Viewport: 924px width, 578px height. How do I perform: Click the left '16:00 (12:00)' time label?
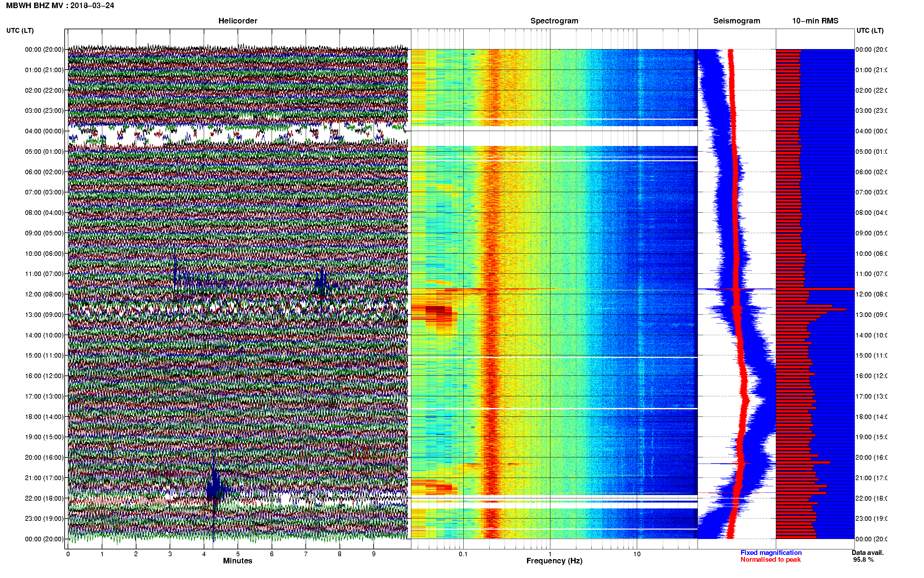[x=44, y=376]
